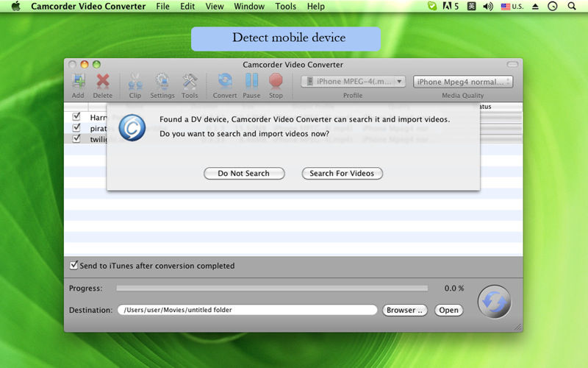The height and width of the screenshot is (368, 588).
Task: Click the Search For Videos button
Action: click(x=342, y=174)
